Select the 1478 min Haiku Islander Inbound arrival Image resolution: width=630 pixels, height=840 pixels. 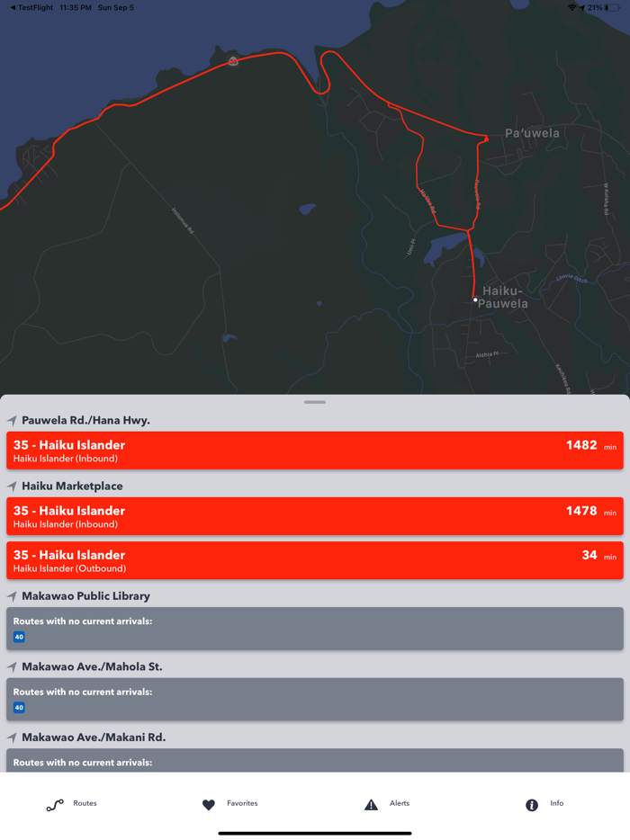click(x=315, y=516)
